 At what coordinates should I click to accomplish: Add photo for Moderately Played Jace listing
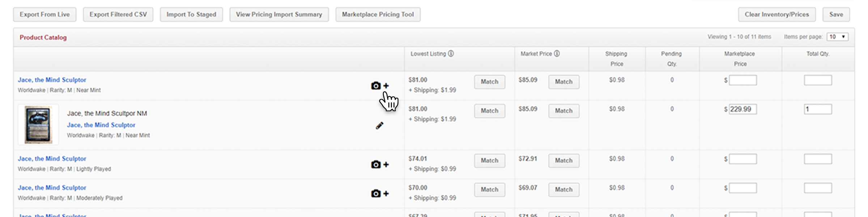click(x=379, y=193)
